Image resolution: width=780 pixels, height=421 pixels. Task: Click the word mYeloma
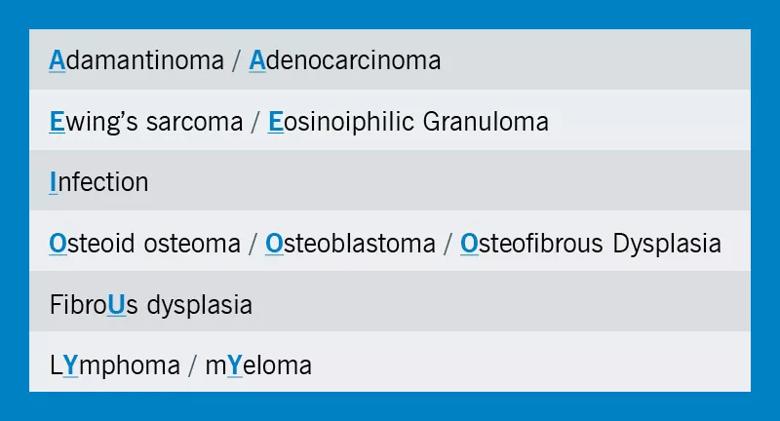258,366
